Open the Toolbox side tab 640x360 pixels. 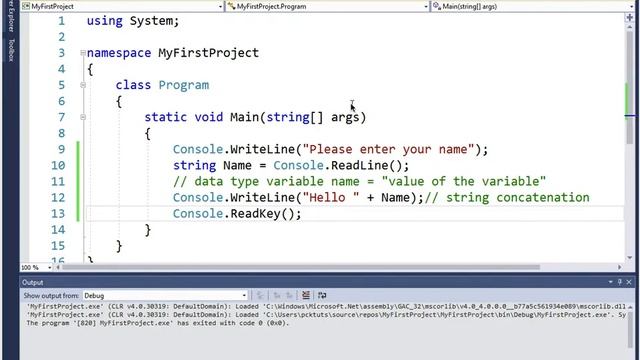[x=11, y=50]
